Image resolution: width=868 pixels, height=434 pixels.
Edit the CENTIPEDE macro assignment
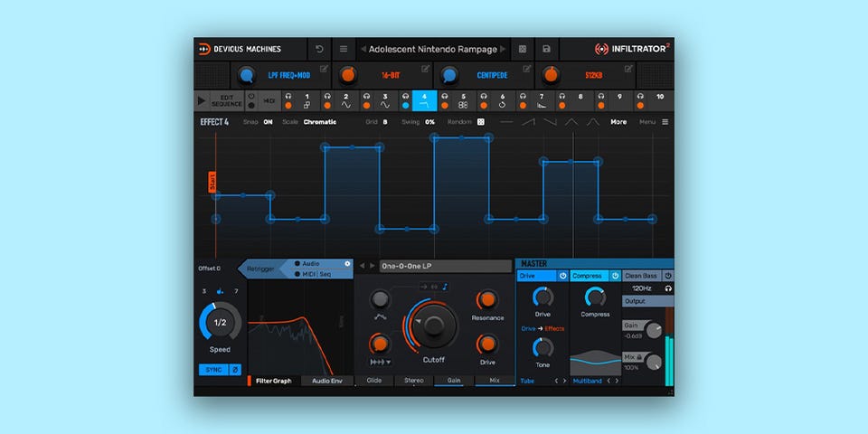(527, 69)
